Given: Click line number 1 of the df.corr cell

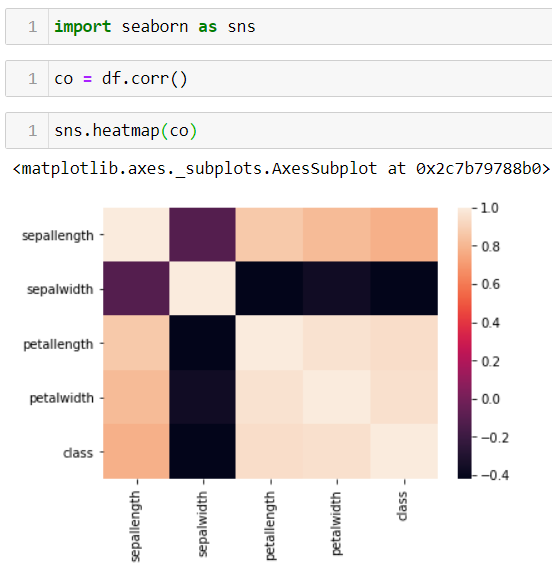Looking at the screenshot, I should [x=33, y=79].
